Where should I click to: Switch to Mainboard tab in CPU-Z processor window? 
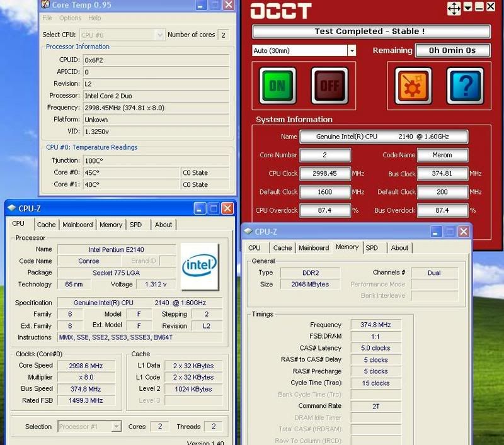(77, 225)
